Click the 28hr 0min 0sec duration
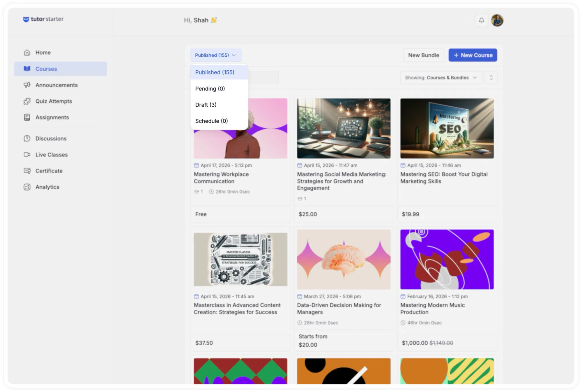The height and width of the screenshot is (392, 582). pos(321,322)
